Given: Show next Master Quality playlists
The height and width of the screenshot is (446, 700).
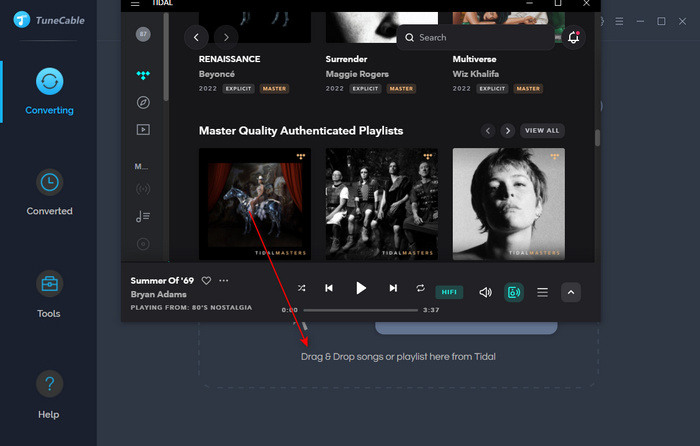Looking at the screenshot, I should pos(508,131).
